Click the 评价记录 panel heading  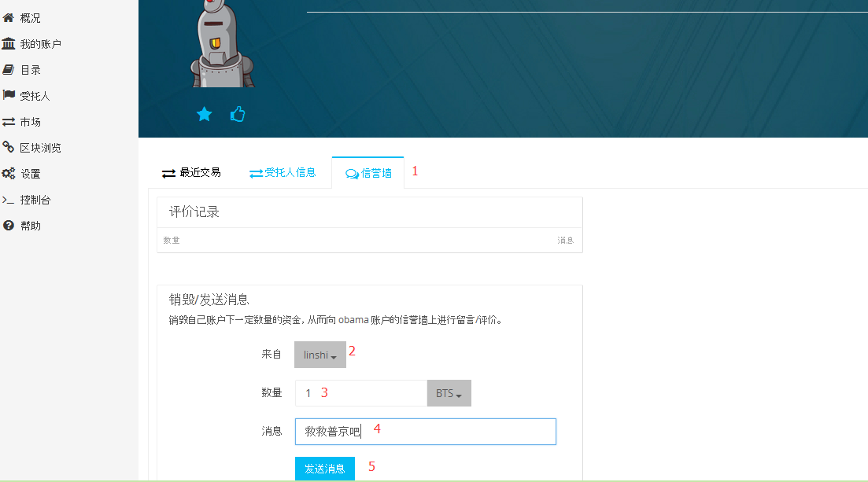pyautogui.click(x=194, y=212)
